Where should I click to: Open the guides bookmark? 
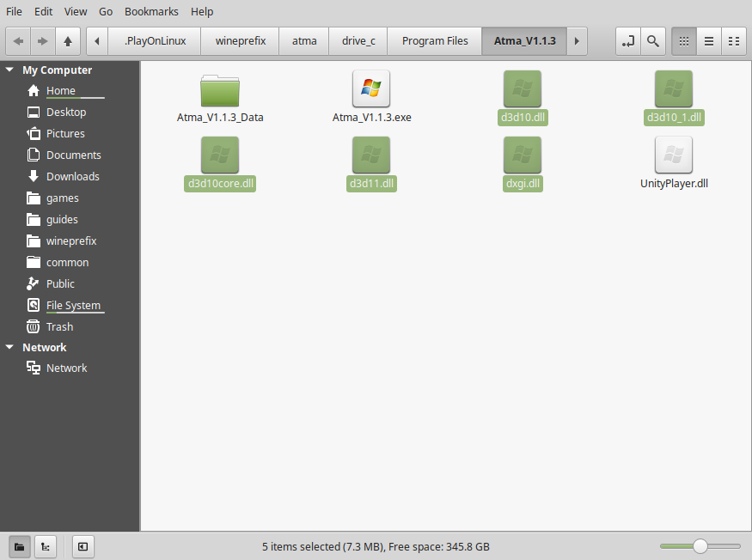(x=62, y=220)
